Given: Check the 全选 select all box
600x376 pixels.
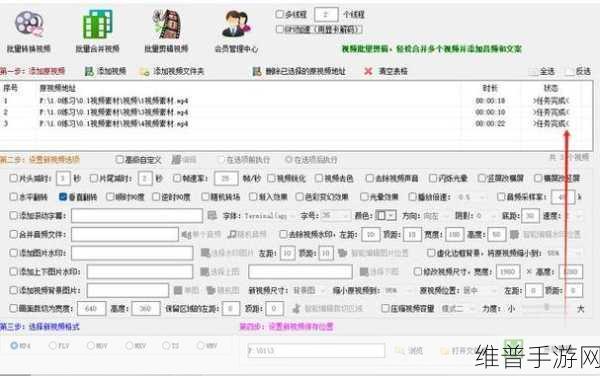Looking at the screenshot, I should point(533,71).
